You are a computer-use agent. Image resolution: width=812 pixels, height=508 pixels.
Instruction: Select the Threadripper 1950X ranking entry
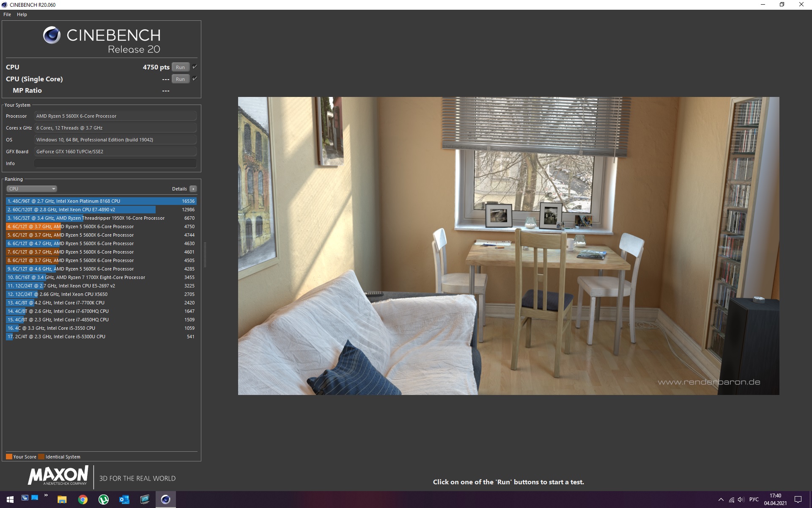click(x=101, y=218)
